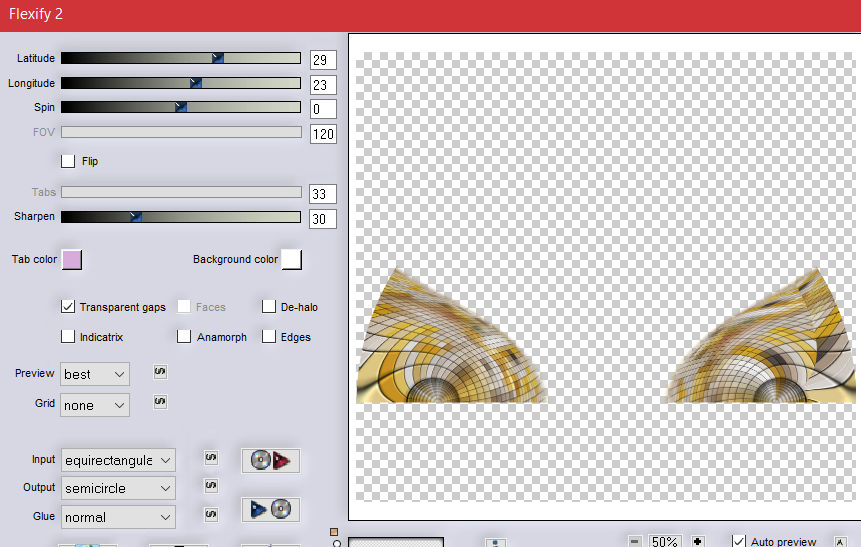Click the Sharpen label
861x547 pixels.
pyautogui.click(x=35, y=216)
